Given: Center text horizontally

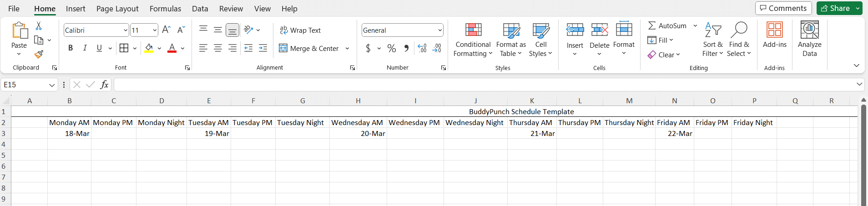Looking at the screenshot, I should [x=218, y=48].
